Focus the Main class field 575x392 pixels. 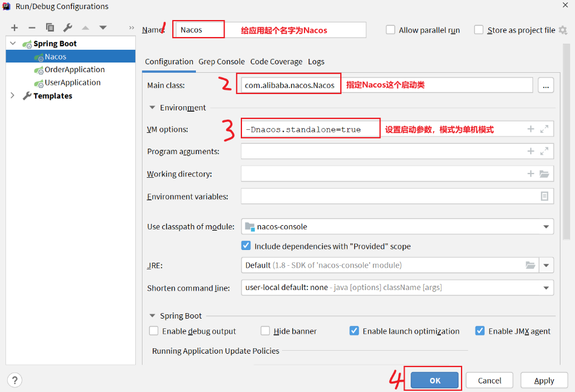[387, 85]
